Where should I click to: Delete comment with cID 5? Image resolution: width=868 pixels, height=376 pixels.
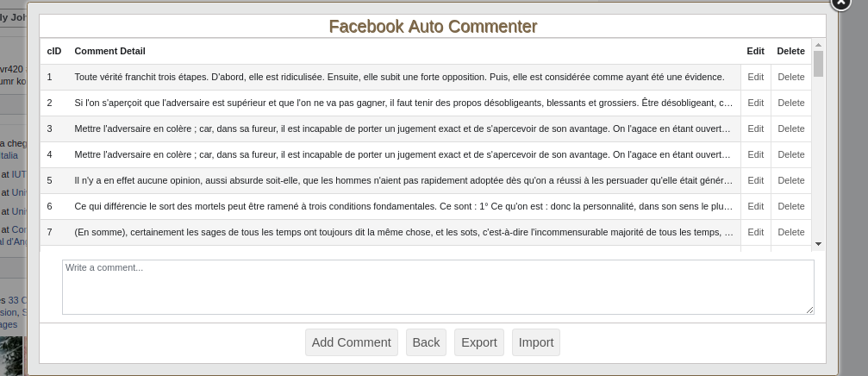[791, 180]
